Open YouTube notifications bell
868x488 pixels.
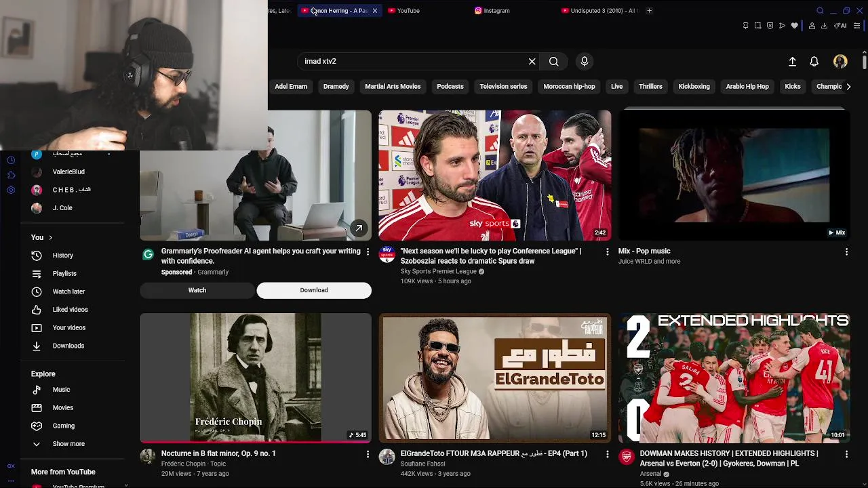814,61
